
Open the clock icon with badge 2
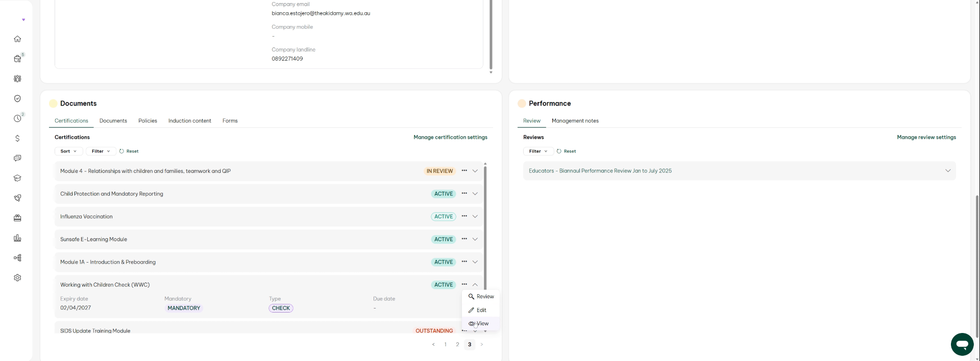17,119
